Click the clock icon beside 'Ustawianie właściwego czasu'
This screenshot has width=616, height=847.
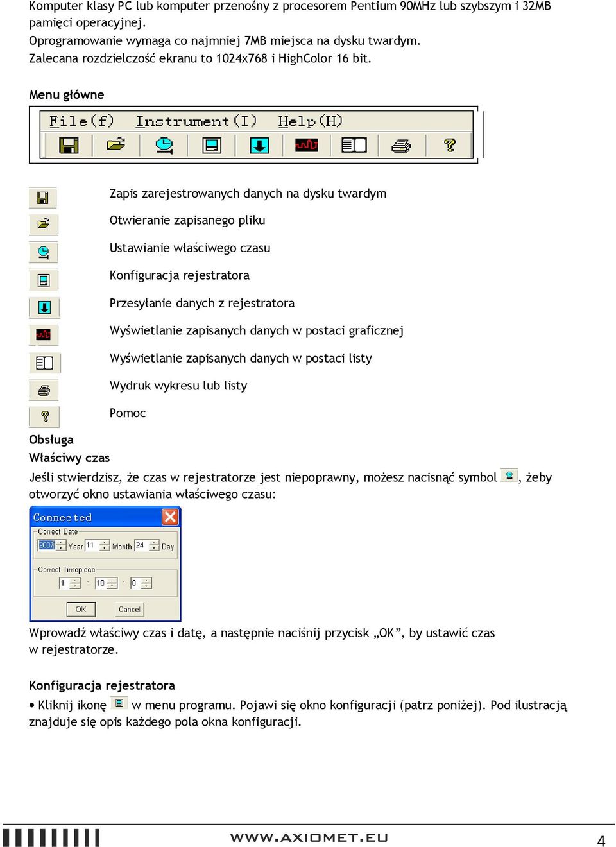(44, 252)
